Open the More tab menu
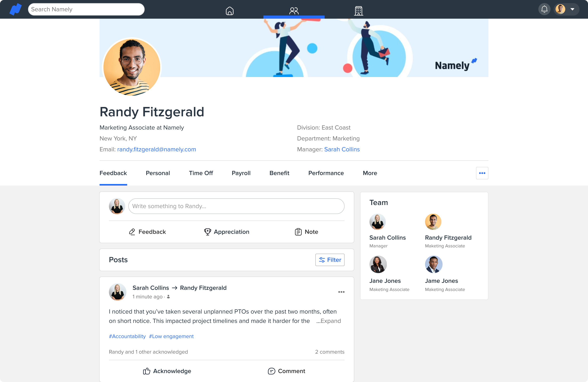The image size is (588, 382). pos(370,173)
